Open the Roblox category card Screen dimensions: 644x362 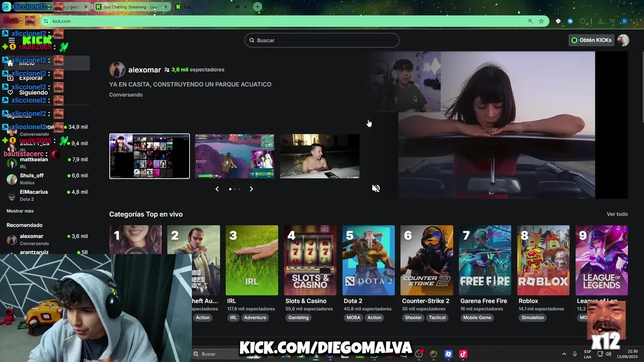coord(543,260)
